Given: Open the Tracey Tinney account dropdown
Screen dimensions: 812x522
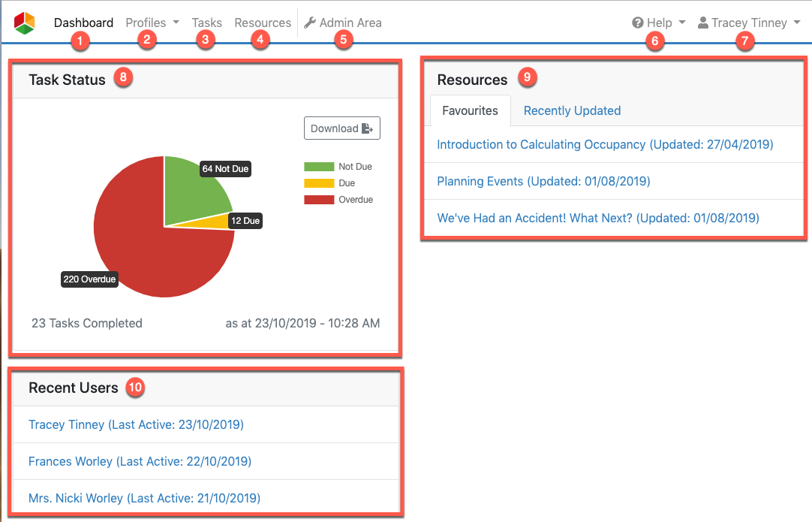Looking at the screenshot, I should coord(749,23).
